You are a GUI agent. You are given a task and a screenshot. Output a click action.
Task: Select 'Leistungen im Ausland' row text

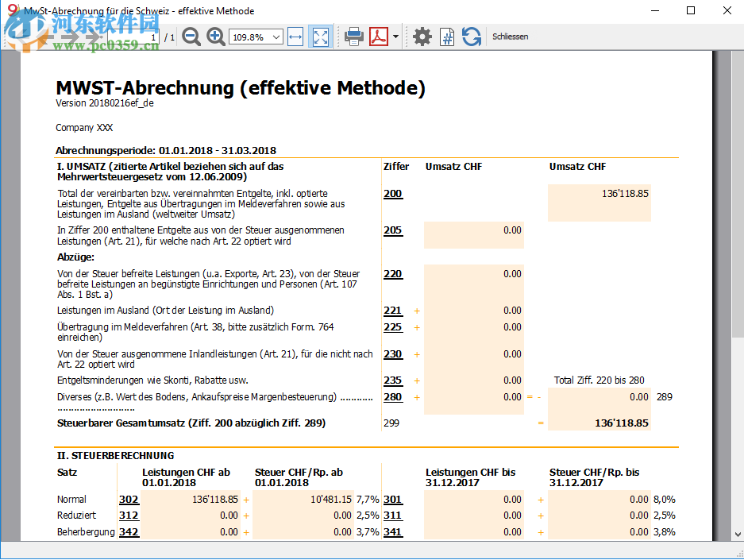pyautogui.click(x=166, y=311)
